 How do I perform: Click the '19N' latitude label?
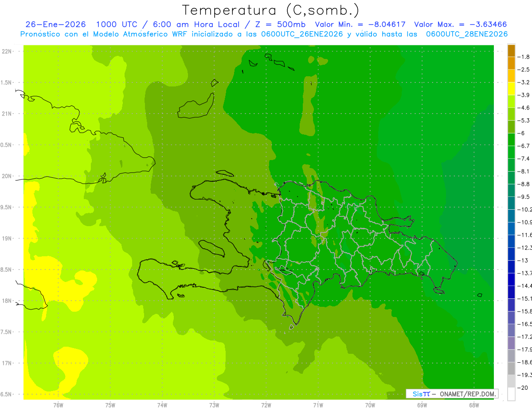tap(7, 239)
